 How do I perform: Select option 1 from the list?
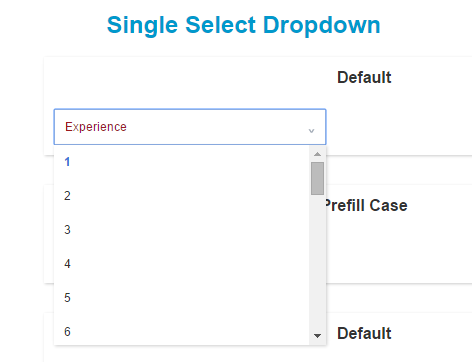182,162
